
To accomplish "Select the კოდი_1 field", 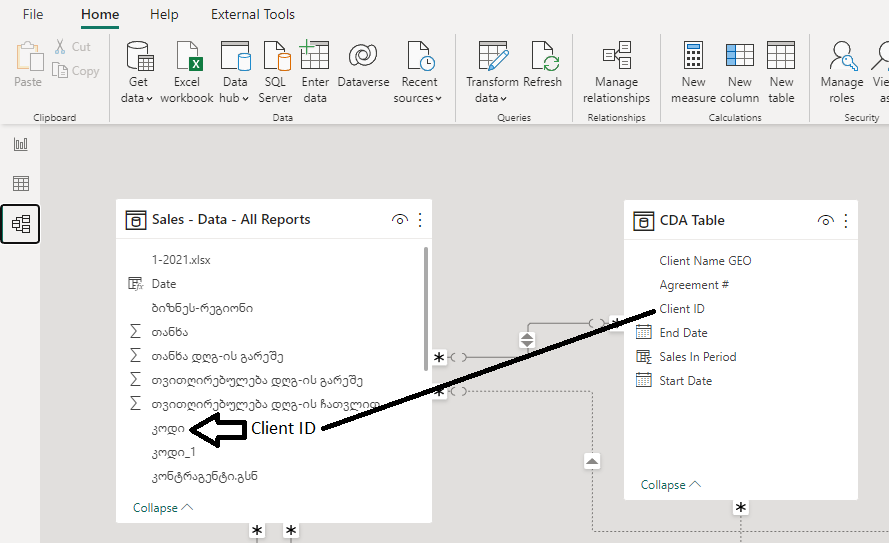I will pos(173,452).
